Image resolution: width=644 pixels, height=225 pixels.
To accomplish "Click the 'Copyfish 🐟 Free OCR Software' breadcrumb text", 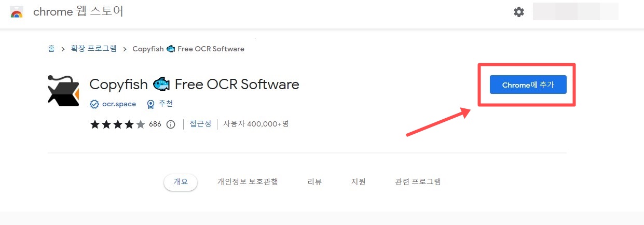I will pos(188,49).
